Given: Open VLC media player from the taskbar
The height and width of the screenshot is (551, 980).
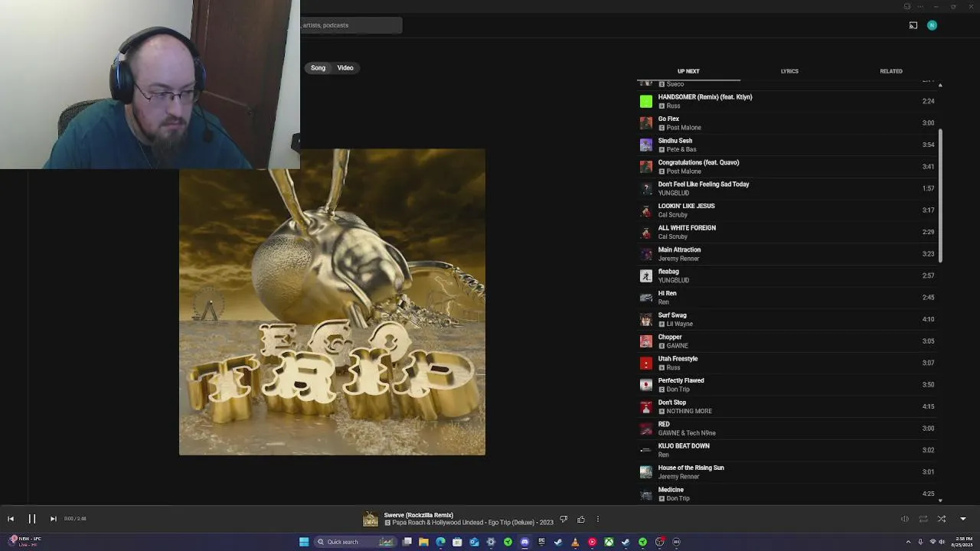Looking at the screenshot, I should tap(575, 542).
